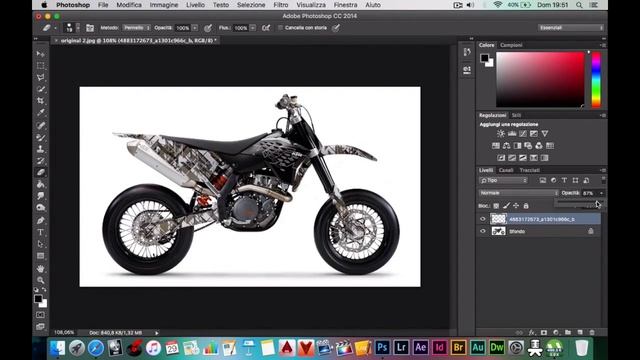The width and height of the screenshot is (640, 360).
Task: Select the Lasso tool
Action: coord(40,77)
